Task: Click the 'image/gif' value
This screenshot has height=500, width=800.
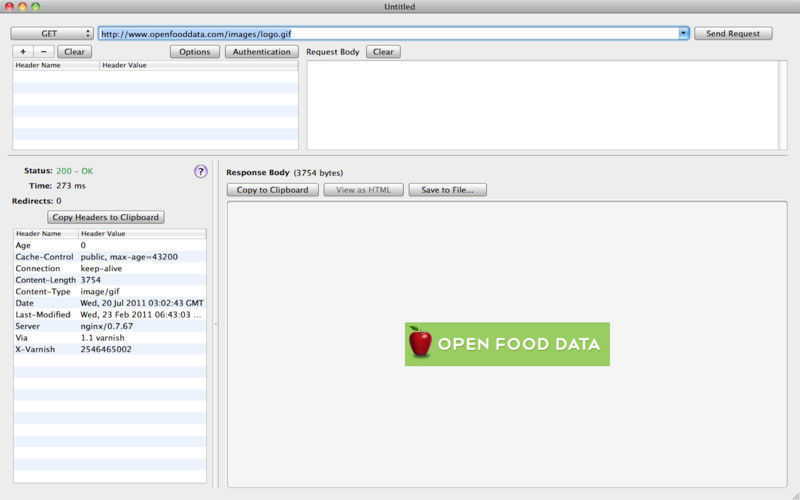Action: 100,292
